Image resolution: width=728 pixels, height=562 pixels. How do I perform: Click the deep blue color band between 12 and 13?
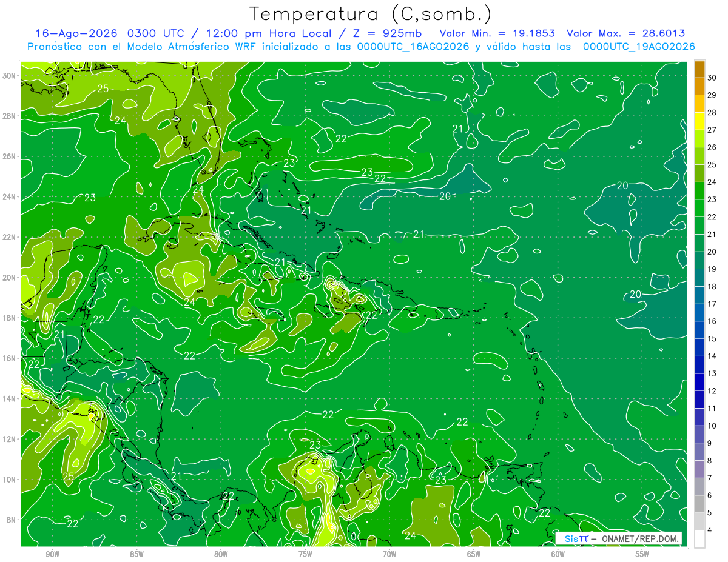click(x=699, y=382)
